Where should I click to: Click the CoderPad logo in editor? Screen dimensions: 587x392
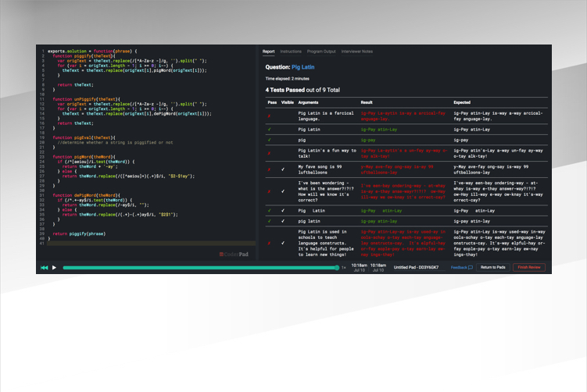click(233, 254)
